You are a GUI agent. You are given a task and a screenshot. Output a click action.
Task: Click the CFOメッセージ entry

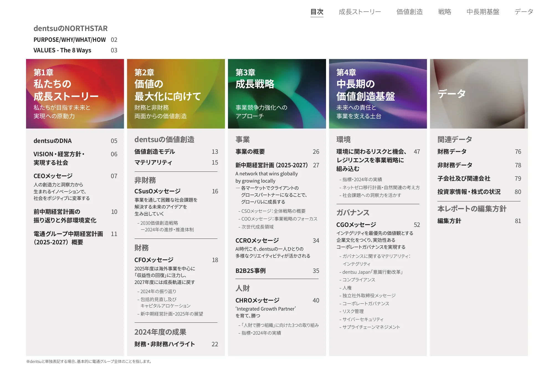click(x=154, y=260)
